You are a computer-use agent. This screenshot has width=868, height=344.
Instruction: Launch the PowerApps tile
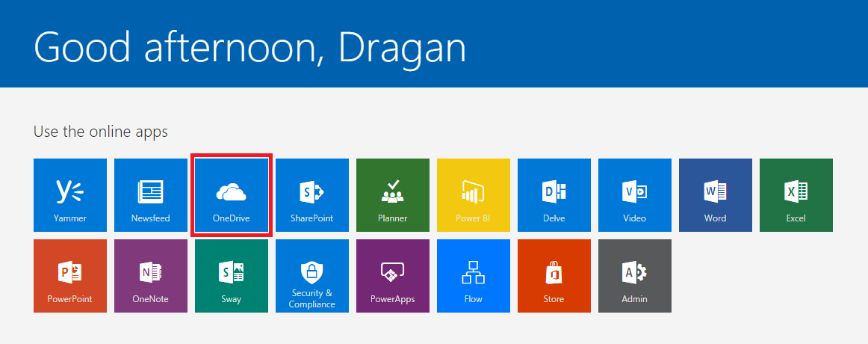point(392,276)
